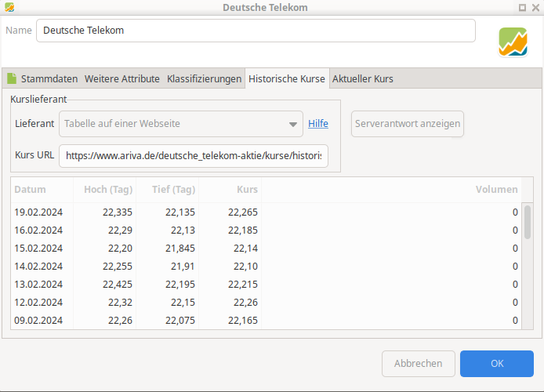Open the Lieferant dropdown arrow
This screenshot has width=544, height=392.
point(293,124)
